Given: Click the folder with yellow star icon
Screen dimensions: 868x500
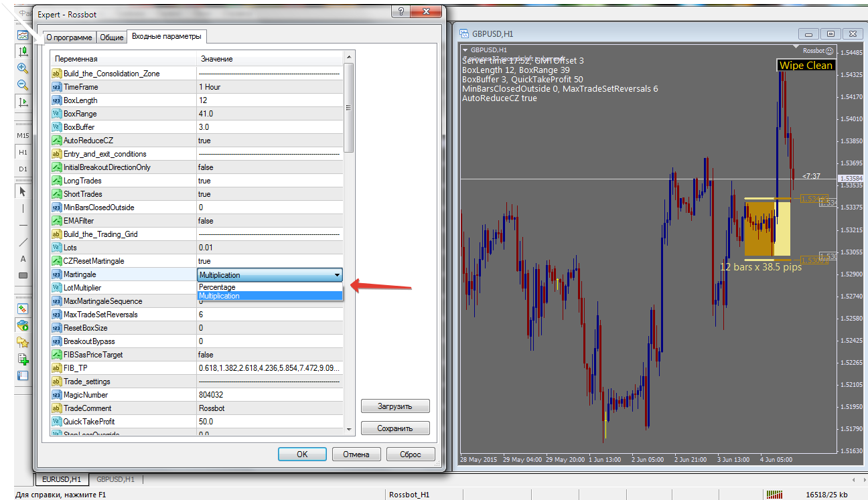Looking at the screenshot, I should (23, 342).
